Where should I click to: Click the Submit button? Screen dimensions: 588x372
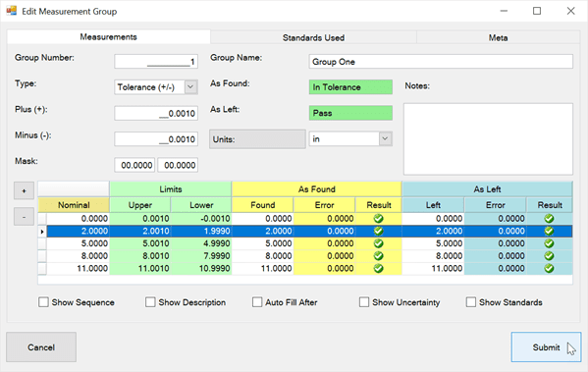tap(546, 347)
